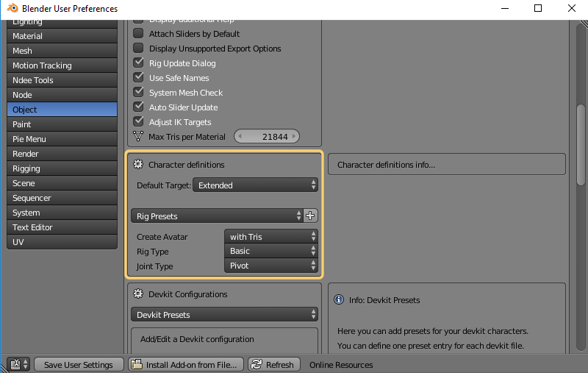Screen dimensions: 588x373
Task: Open Rig Type Basic dropdown
Action: click(270, 251)
